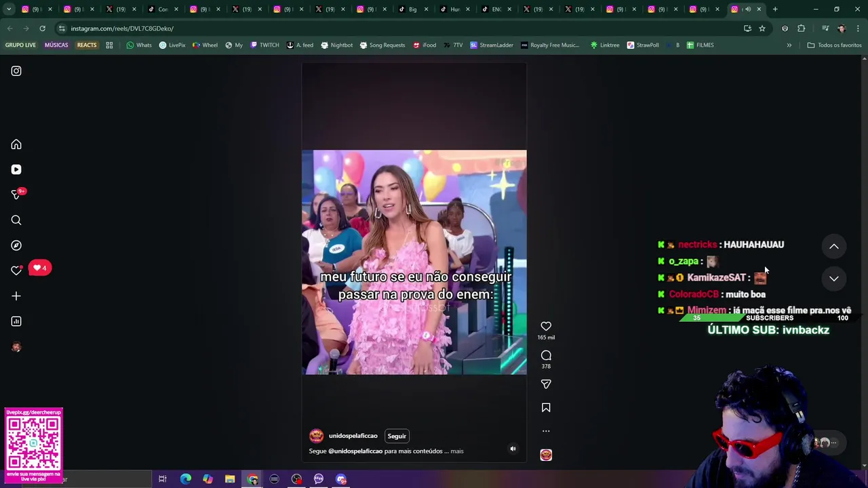Viewport: 868px width, 488px height.
Task: Open Royalty Free Music bookmark
Action: 550,45
